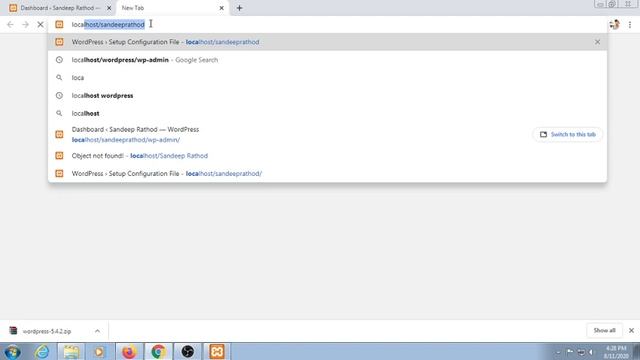
Task: Close the Dashboard Sandeep Rathod tab
Action: click(109, 8)
